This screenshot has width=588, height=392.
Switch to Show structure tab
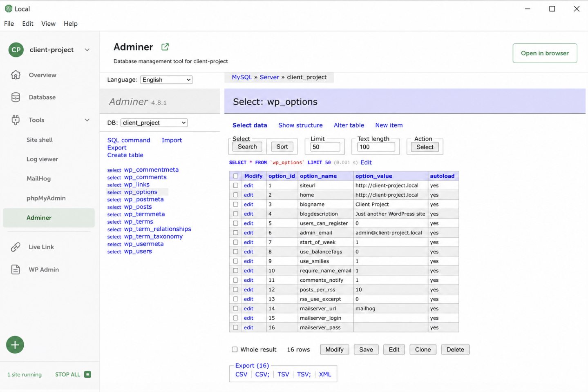pyautogui.click(x=300, y=125)
